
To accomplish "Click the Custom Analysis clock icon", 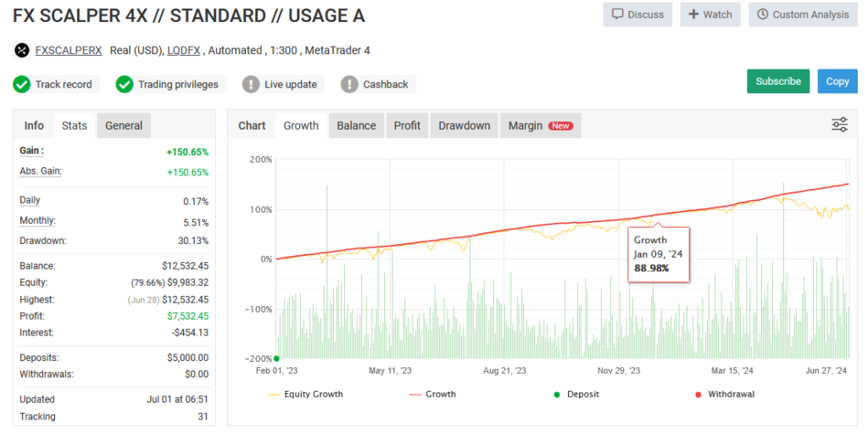I will click(762, 14).
